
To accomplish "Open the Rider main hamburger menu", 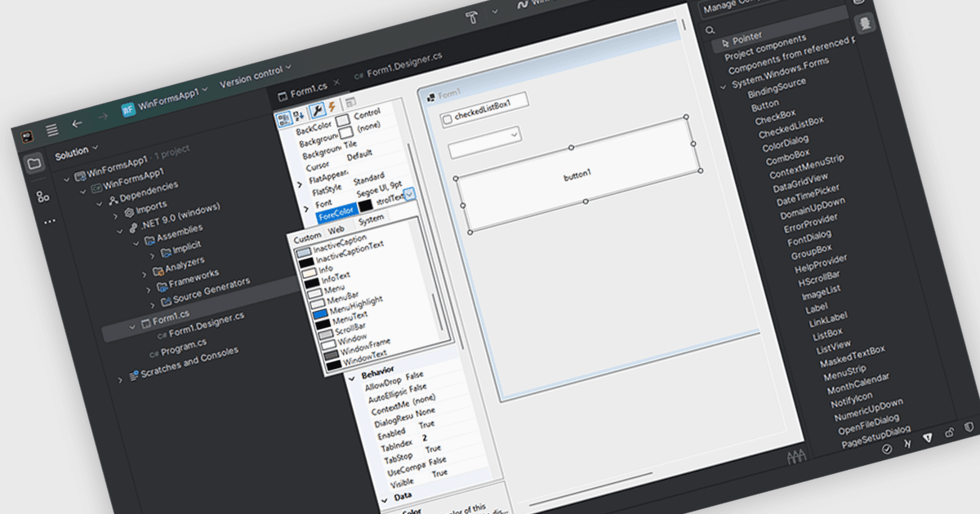I will point(51,129).
